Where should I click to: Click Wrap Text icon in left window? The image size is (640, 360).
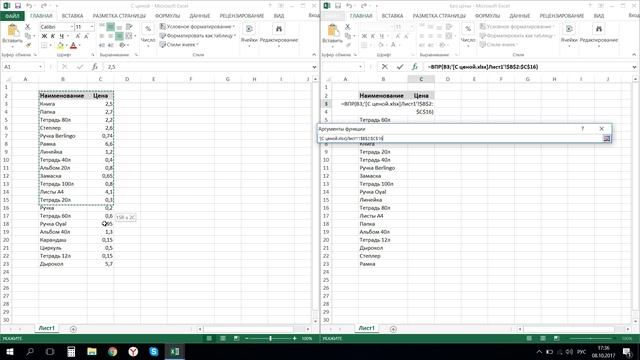click(x=129, y=27)
